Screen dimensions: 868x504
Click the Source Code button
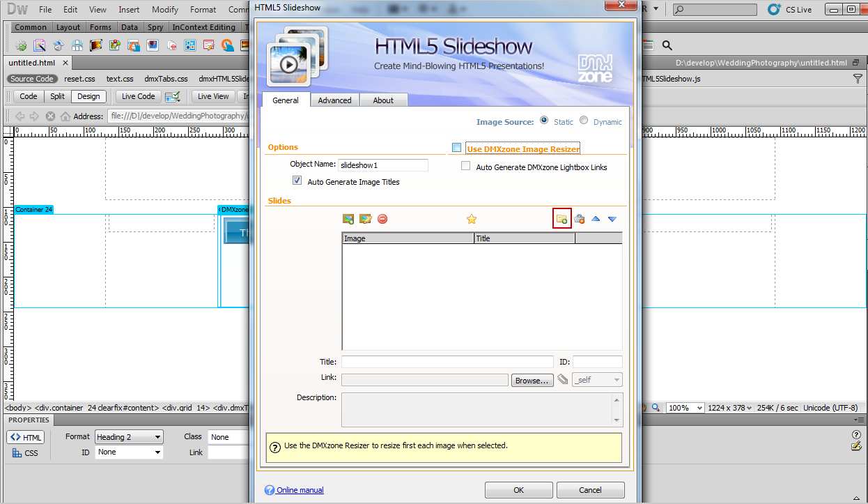coord(32,79)
